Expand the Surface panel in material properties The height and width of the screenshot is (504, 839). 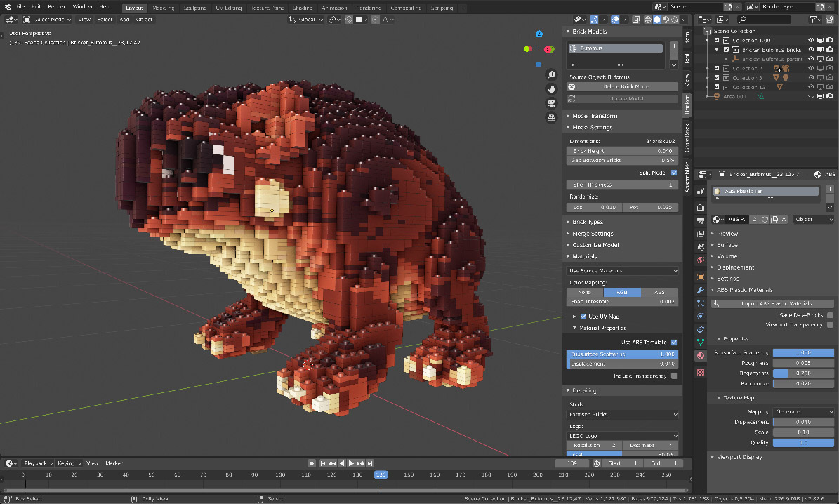tap(730, 244)
